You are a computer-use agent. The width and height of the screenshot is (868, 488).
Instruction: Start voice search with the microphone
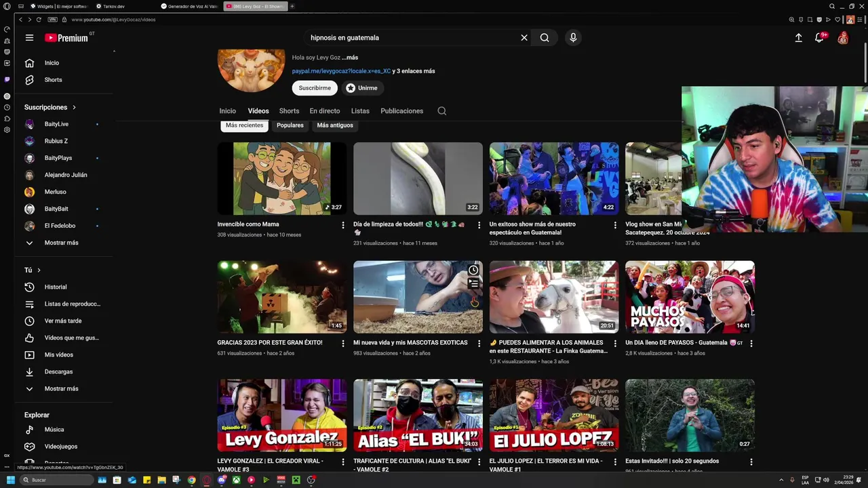point(573,38)
